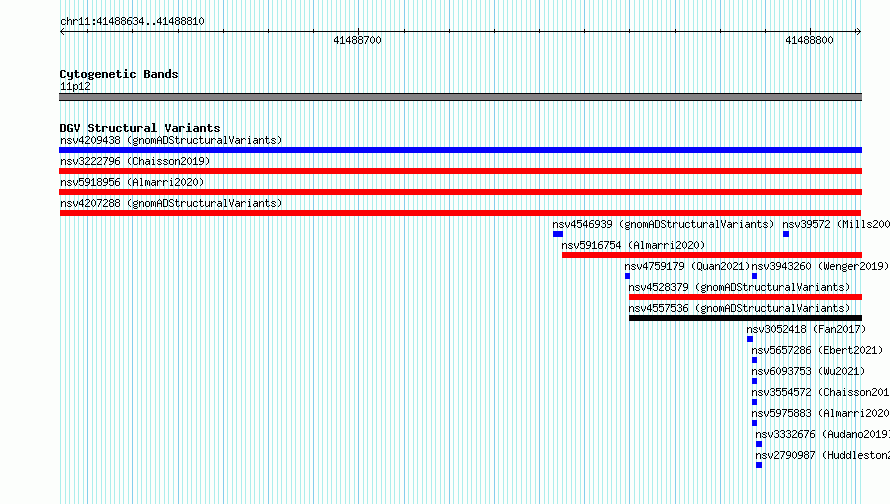Click the 11p12 band label
The height and width of the screenshot is (504, 890).
(x=75, y=86)
